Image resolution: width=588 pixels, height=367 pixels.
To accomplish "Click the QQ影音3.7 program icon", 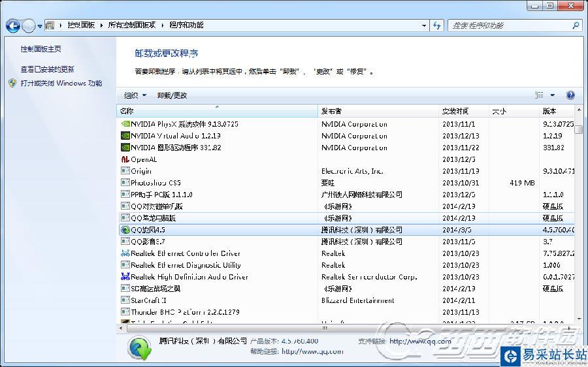I will pos(125,242).
